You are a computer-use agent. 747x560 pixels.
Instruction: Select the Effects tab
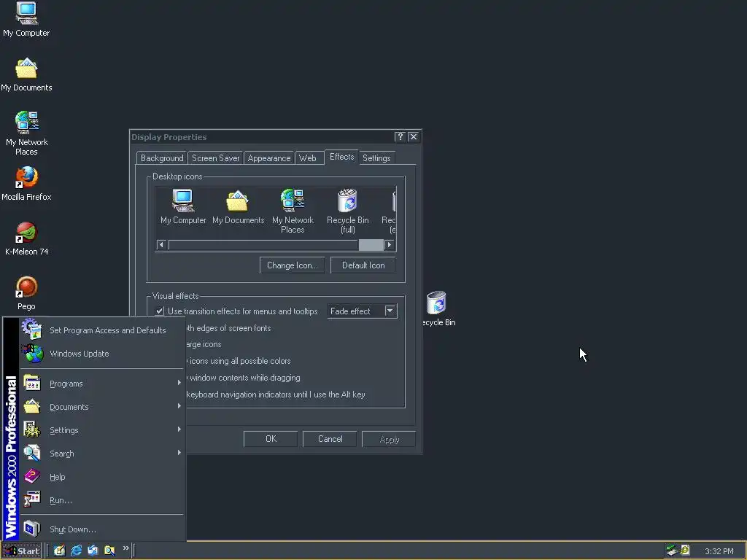pos(341,157)
